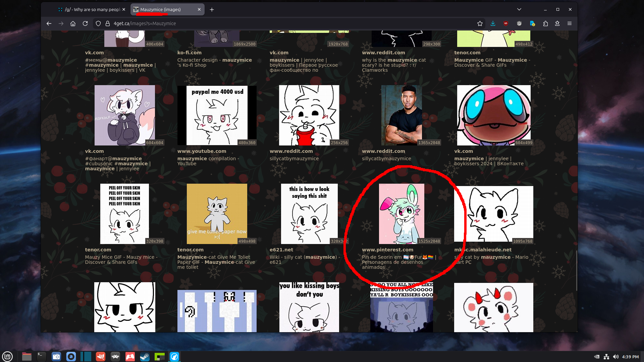This screenshot has width=644, height=362.
Task: Bookmark this page with the star icon
Action: (480, 23)
